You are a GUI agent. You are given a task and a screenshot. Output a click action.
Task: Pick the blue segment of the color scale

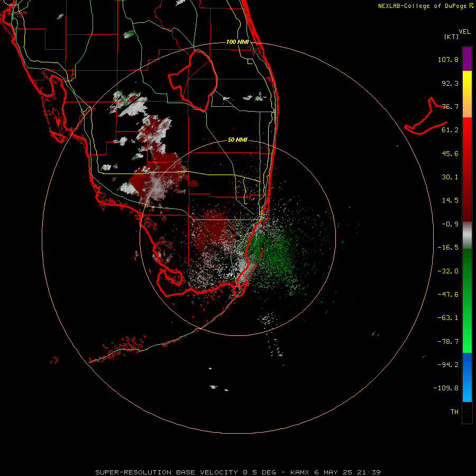pyautogui.click(x=467, y=377)
